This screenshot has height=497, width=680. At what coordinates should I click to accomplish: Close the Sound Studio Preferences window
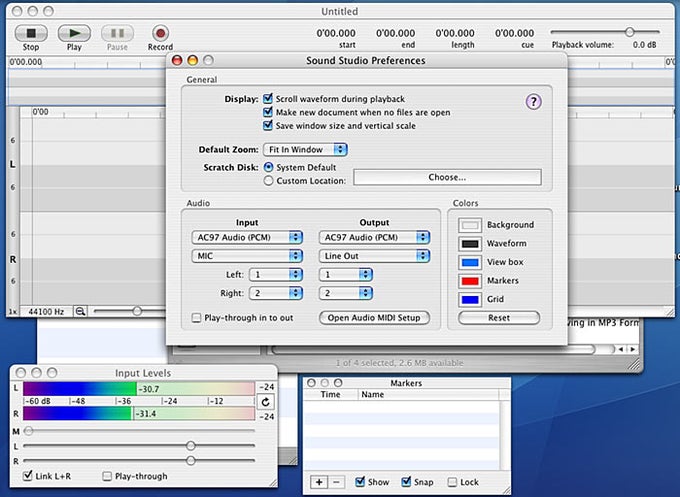(x=177, y=60)
